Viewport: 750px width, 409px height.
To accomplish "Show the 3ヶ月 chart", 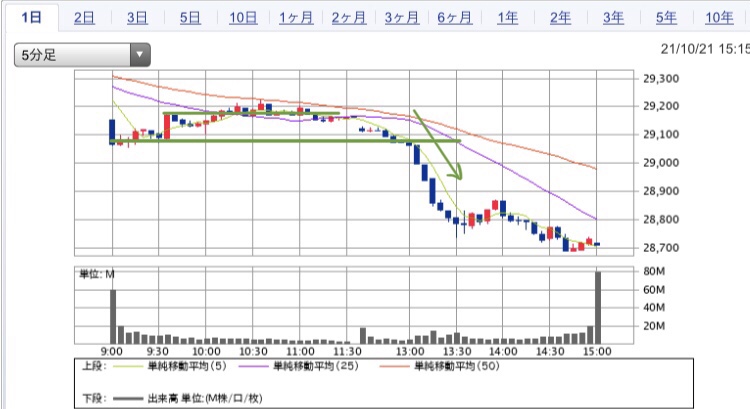I will click(402, 18).
